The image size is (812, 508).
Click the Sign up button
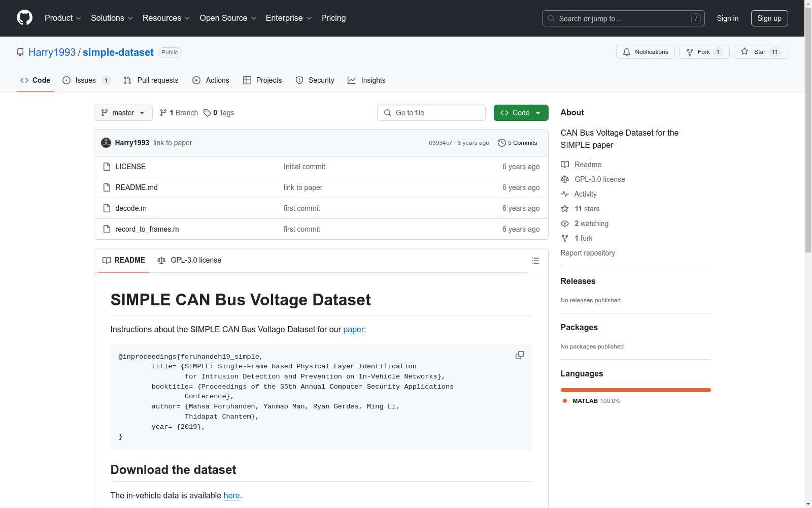pos(769,18)
